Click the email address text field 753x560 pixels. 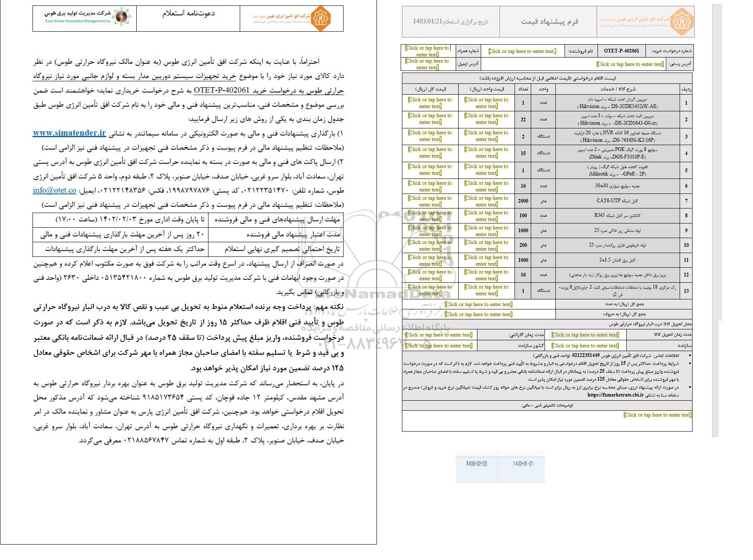427,64
